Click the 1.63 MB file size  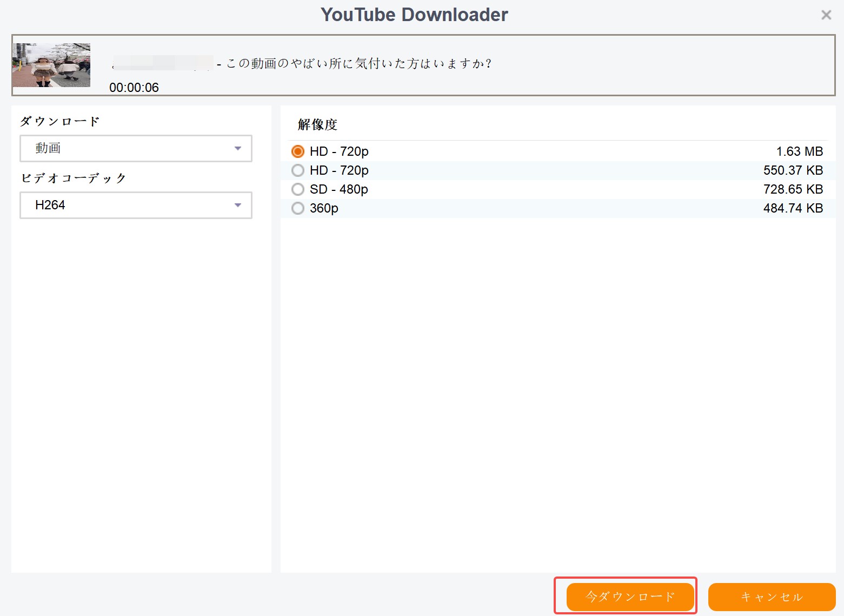click(799, 151)
